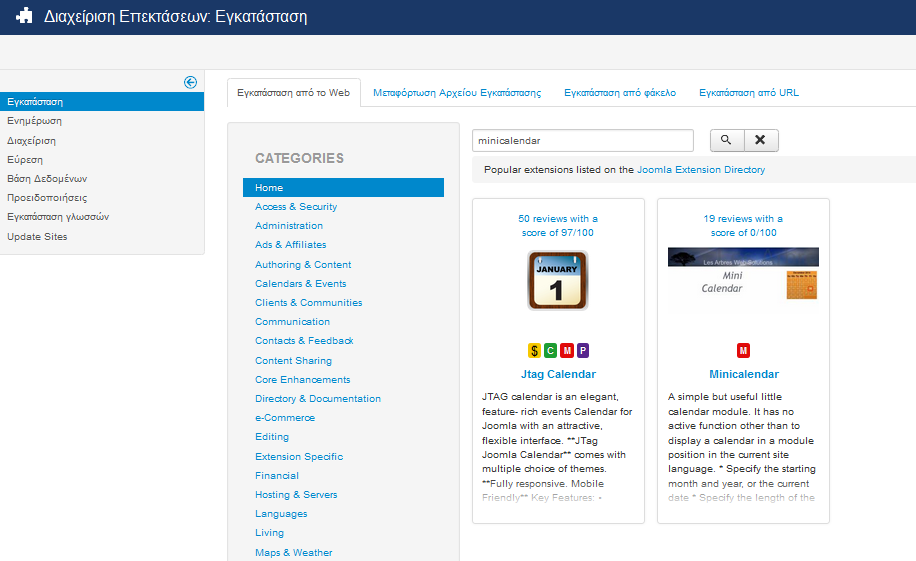Click the purple P plugin badge
Viewport: 916px width, 561px height.
click(583, 351)
